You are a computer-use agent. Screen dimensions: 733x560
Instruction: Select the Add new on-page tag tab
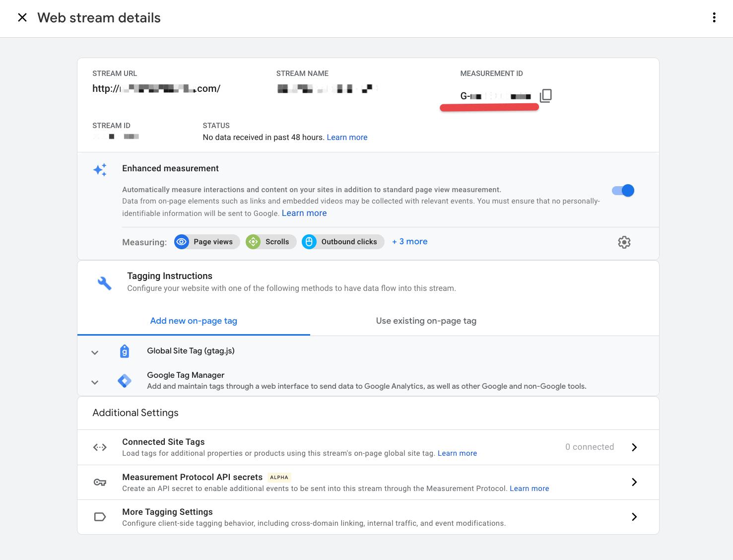[x=194, y=321]
